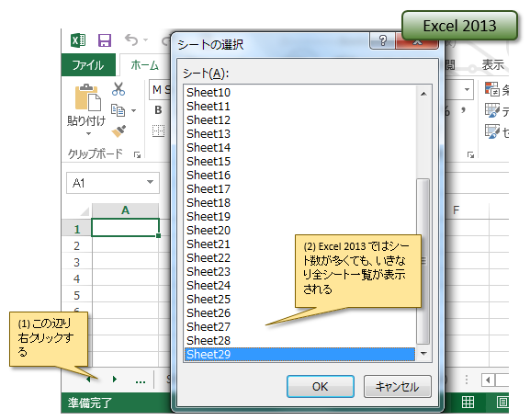
Task: Select row 3 header
Action: click(77, 262)
